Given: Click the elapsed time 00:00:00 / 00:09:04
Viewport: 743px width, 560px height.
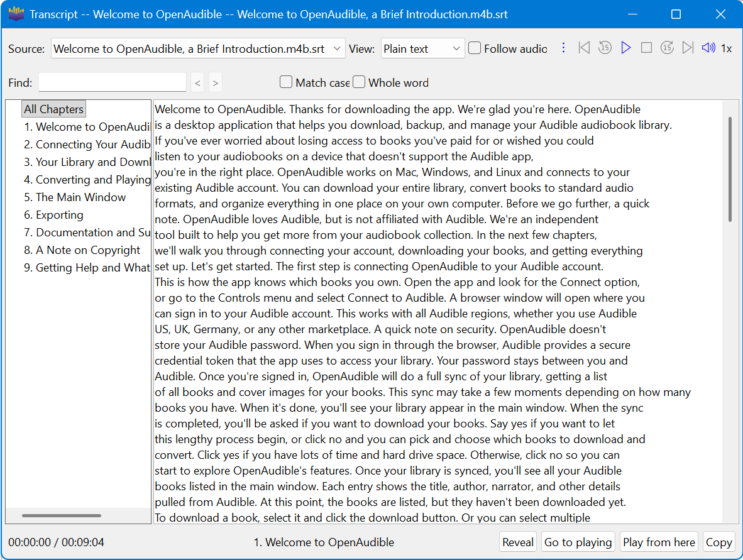Looking at the screenshot, I should (x=56, y=542).
